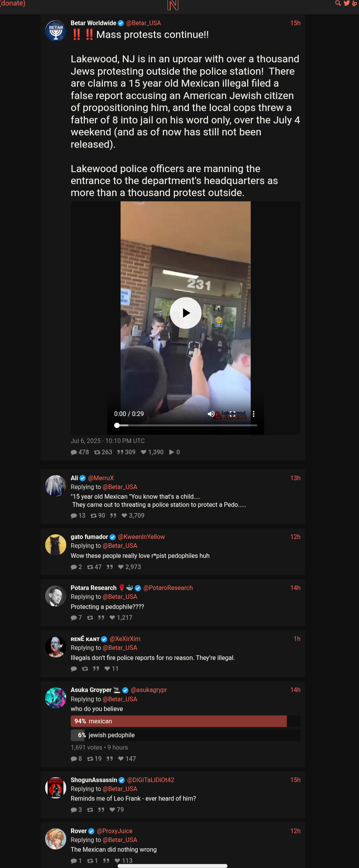Open the Asuka Groyper avatar

click(56, 698)
